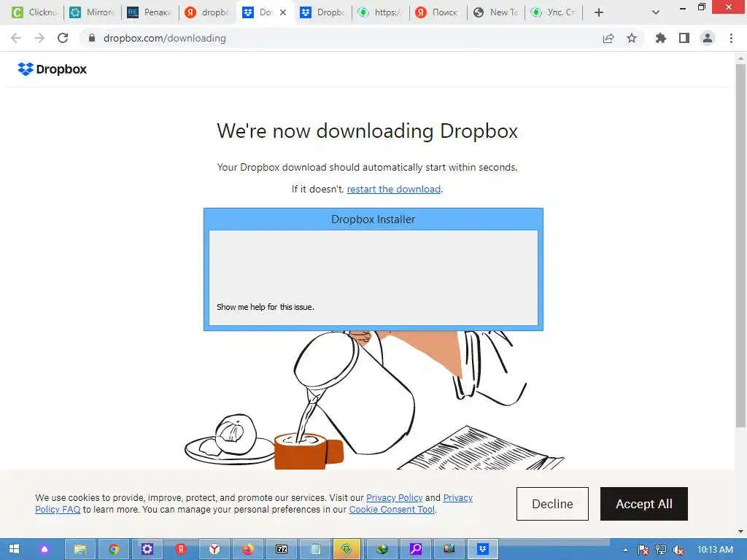747x560 pixels.
Task: Switch to the Mirror tab
Action: [93, 12]
